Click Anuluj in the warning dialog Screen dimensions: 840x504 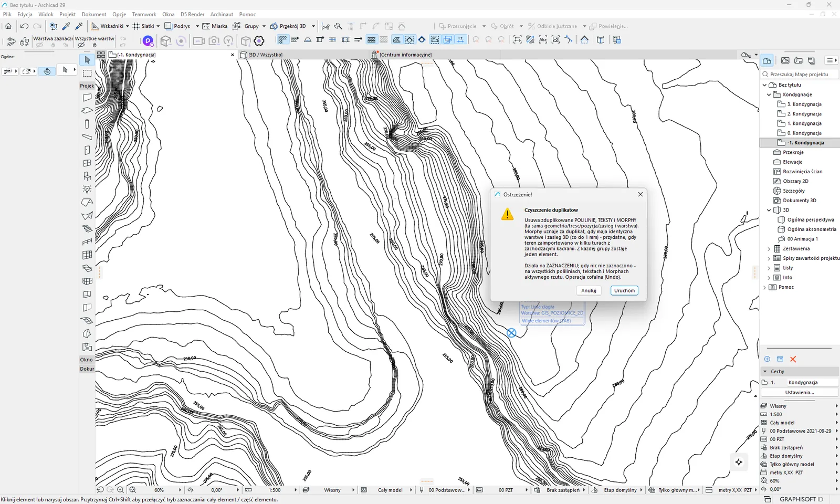pyautogui.click(x=589, y=290)
